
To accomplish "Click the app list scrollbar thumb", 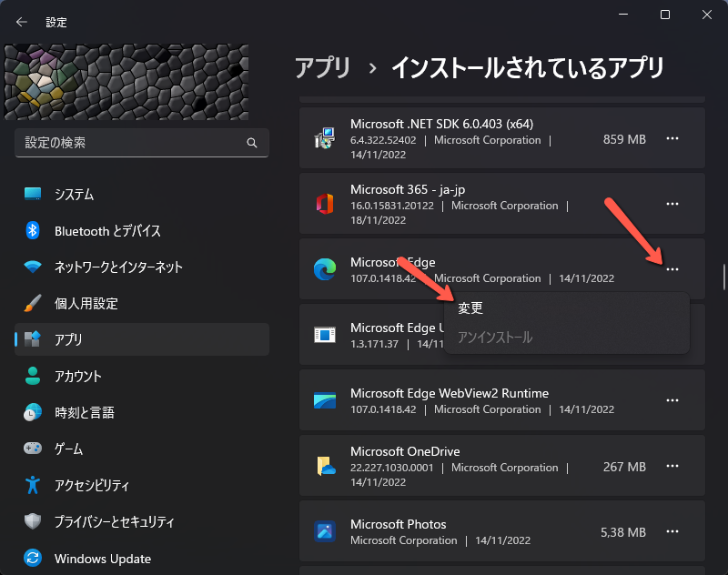I will click(723, 277).
